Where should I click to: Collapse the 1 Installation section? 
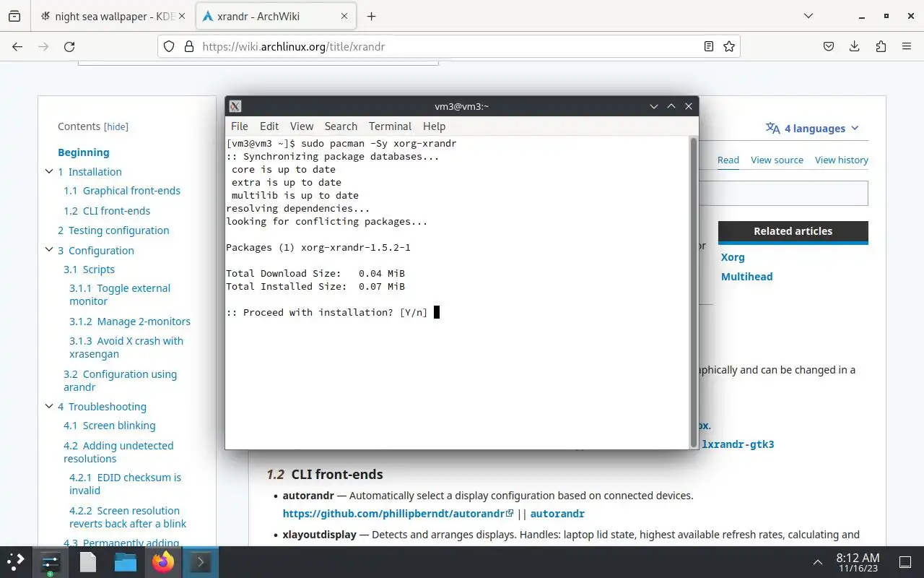click(x=49, y=171)
